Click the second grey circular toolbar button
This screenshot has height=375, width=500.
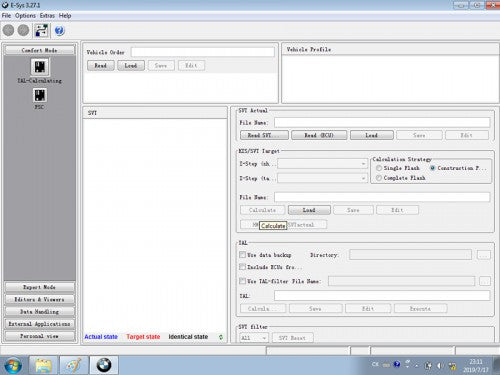23,31
